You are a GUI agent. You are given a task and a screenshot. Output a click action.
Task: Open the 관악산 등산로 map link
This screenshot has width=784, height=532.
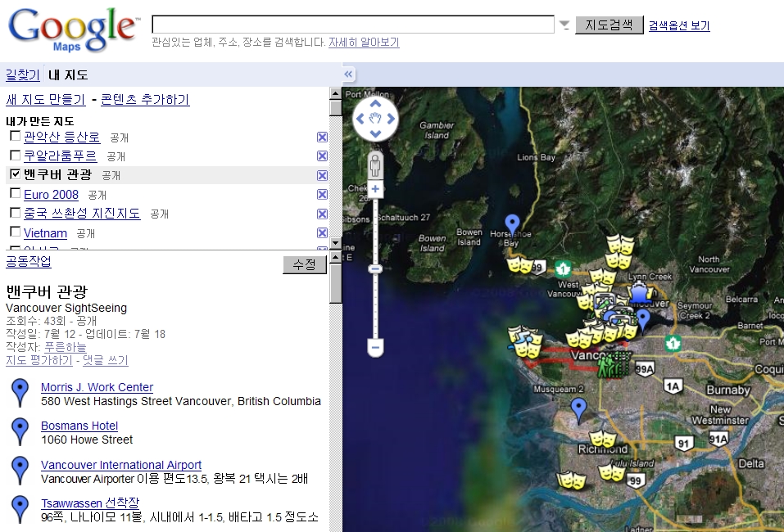(x=62, y=137)
